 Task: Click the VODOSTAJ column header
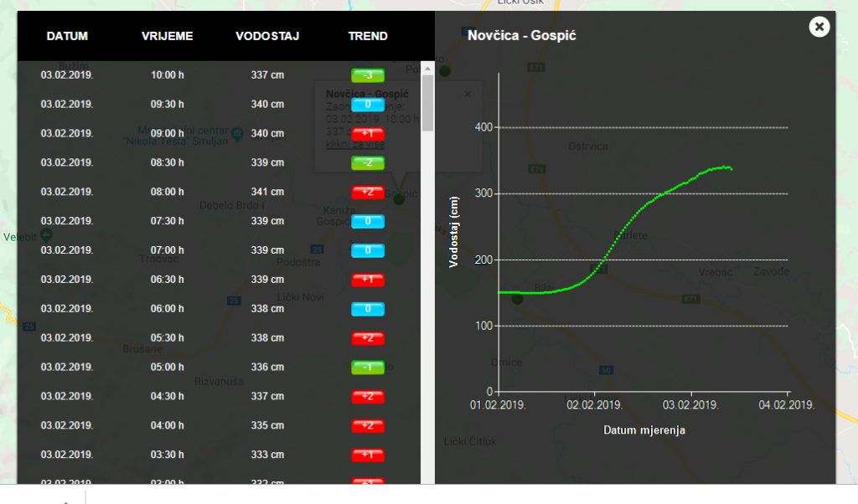coord(267,36)
